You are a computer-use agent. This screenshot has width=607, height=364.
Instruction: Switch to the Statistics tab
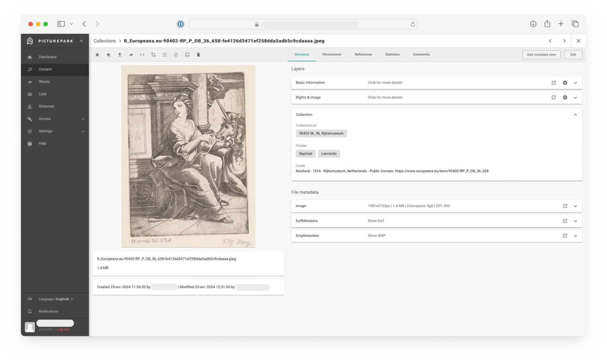click(x=392, y=54)
